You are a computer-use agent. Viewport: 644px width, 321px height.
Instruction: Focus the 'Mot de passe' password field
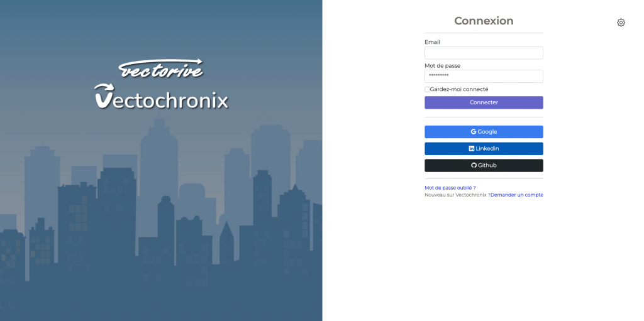484,76
